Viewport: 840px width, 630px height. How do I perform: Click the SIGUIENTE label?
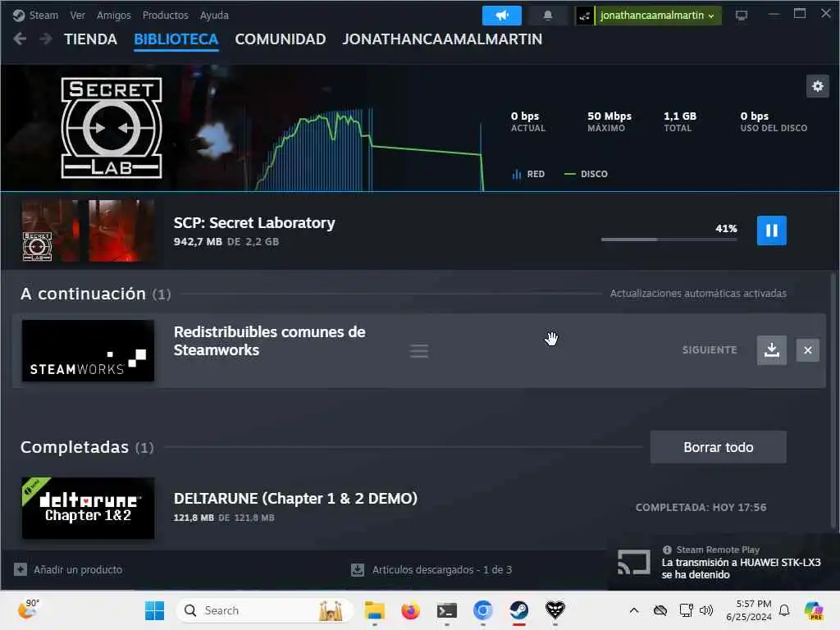(710, 349)
